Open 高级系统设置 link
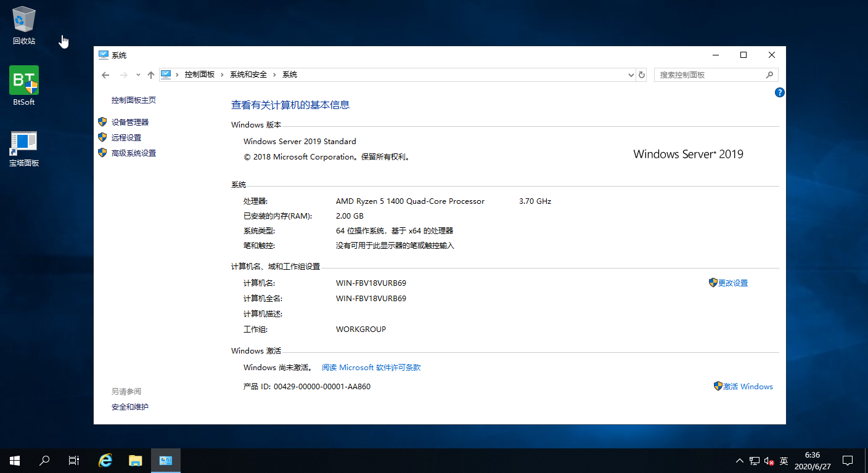Viewport: 868px width, 473px height. 134,153
